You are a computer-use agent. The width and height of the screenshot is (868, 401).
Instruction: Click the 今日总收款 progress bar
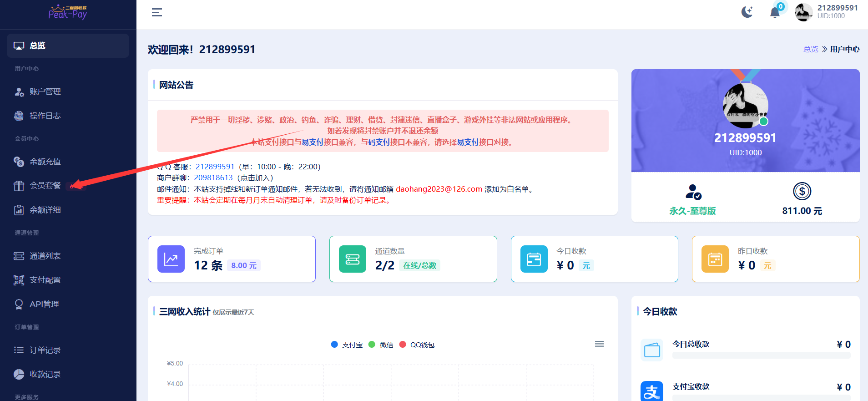[762, 355]
